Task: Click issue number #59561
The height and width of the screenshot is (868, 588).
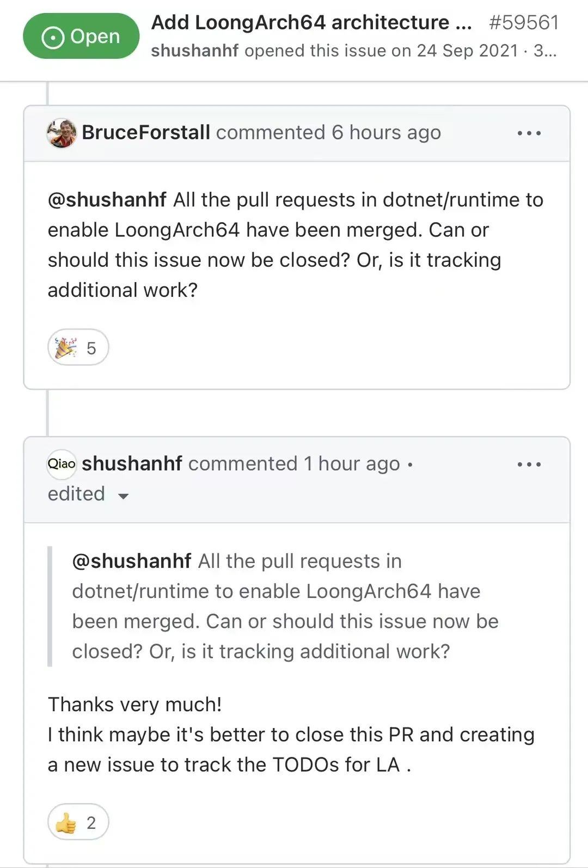Action: (524, 23)
